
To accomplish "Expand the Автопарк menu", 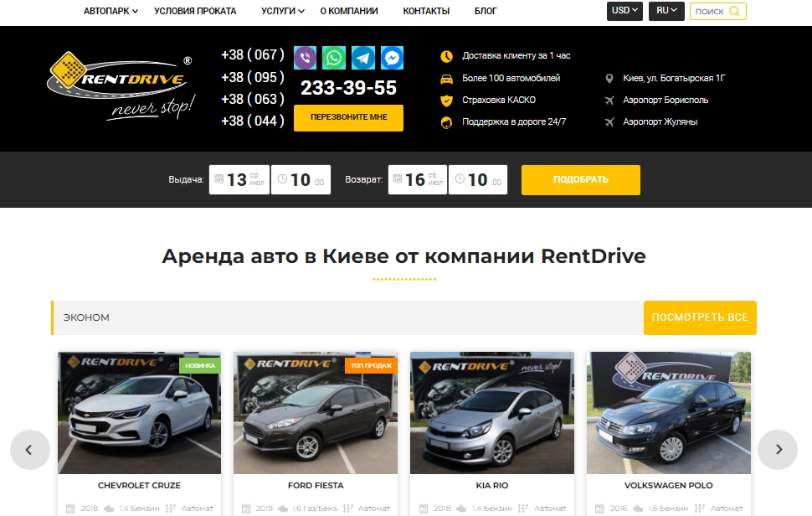I will [110, 12].
